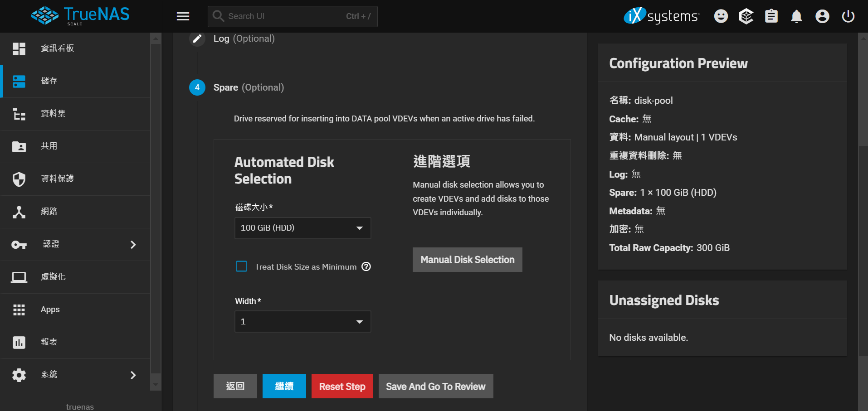Click the Manual Disk Selection button
This screenshot has height=411, width=868.
[467, 260]
